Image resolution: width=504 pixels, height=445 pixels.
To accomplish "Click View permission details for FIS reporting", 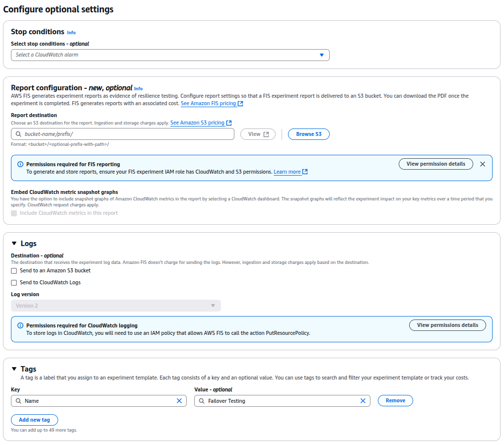I will pyautogui.click(x=435, y=164).
